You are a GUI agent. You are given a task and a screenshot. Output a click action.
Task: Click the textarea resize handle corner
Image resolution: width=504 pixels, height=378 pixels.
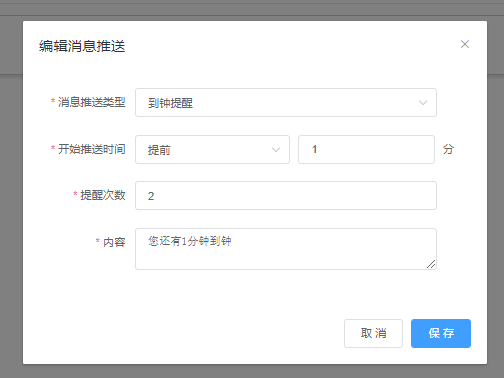[431, 264]
